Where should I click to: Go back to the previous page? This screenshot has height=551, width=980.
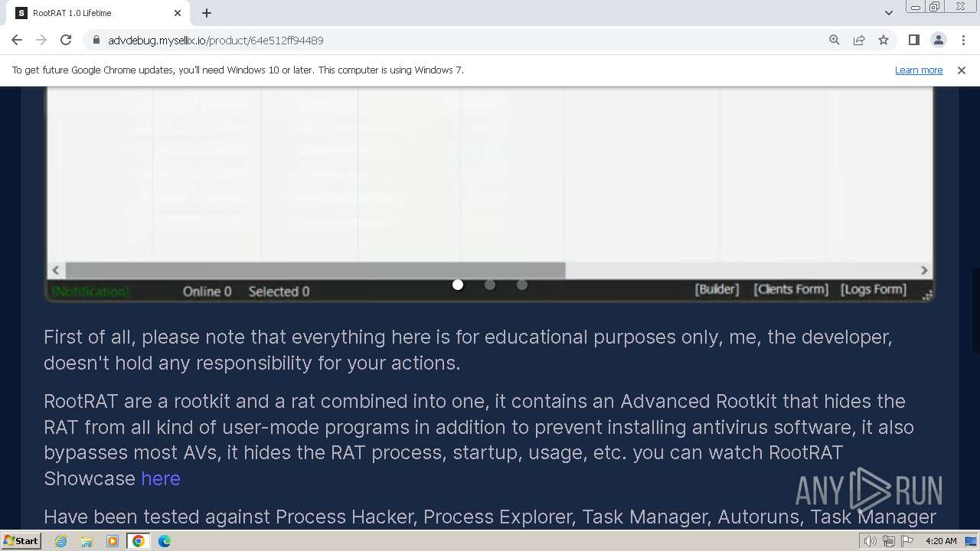point(17,40)
